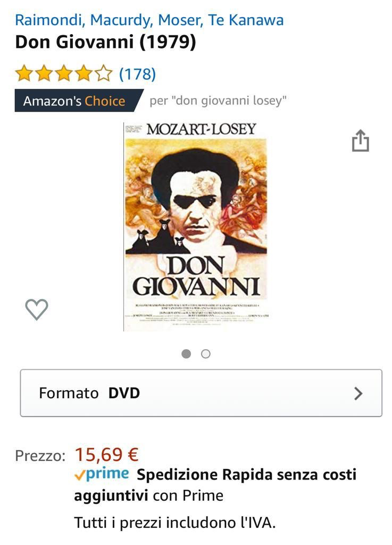Expand format options via right chevron
This screenshot has width=392, height=545.
click(x=358, y=393)
